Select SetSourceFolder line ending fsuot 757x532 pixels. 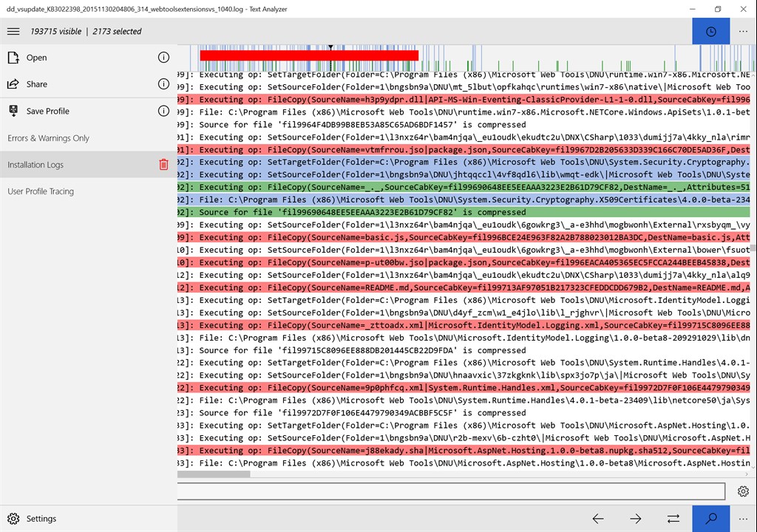[464, 250]
